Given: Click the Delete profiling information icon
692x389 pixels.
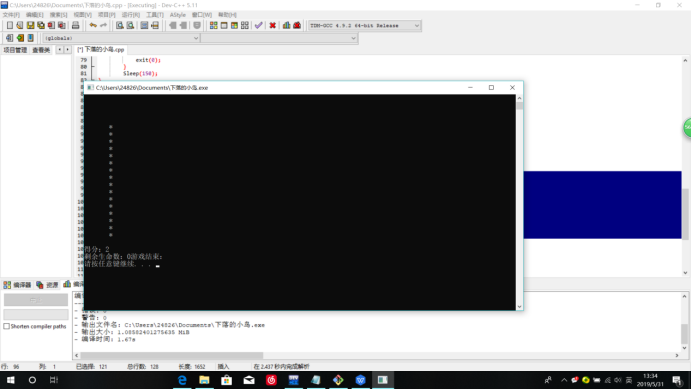Looking at the screenshot, I should pyautogui.click(x=297, y=26).
